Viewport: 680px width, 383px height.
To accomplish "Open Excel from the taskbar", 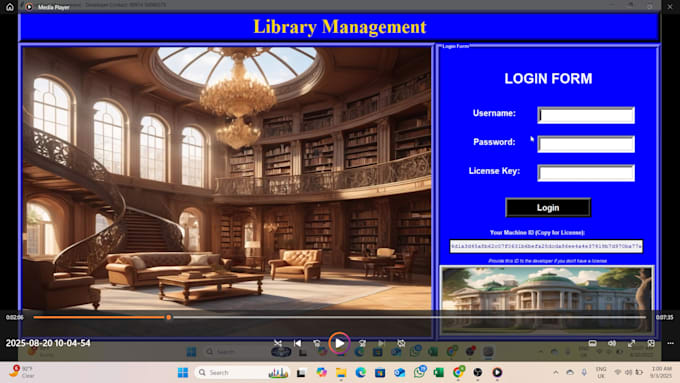I will (438, 373).
